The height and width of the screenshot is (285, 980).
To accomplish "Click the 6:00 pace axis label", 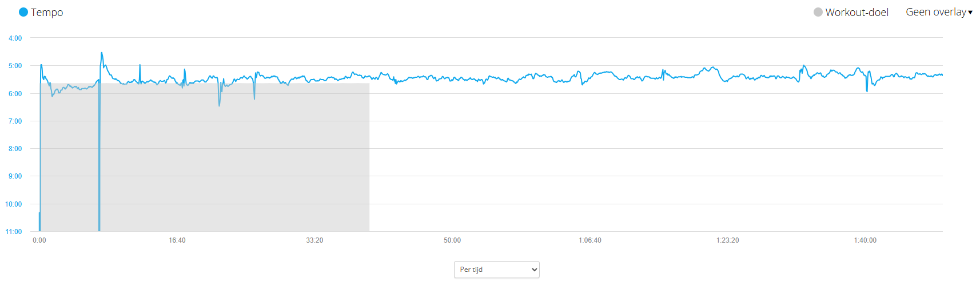I will (15, 94).
